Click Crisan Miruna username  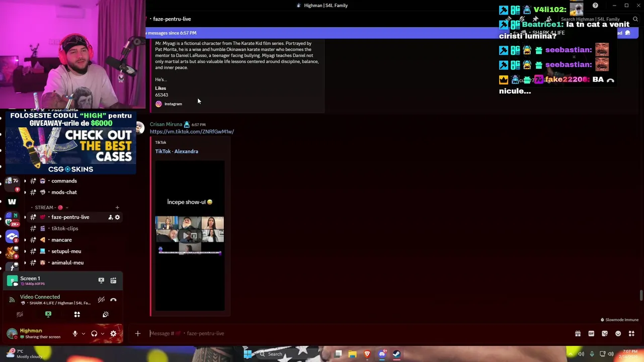[166, 124]
